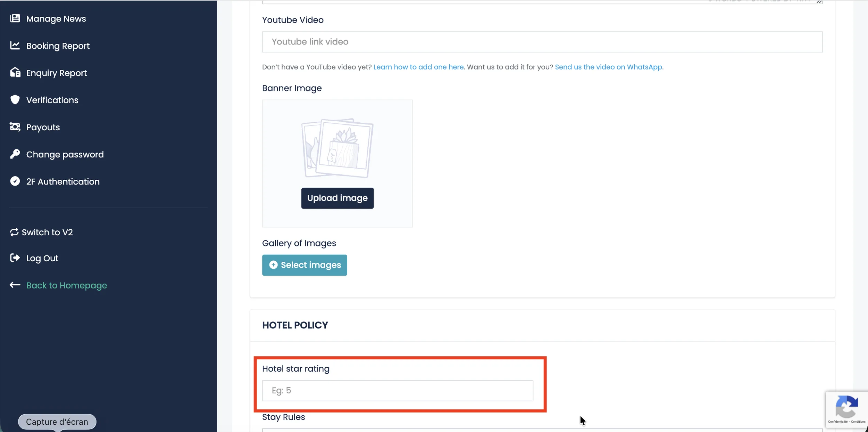
Task: Click the Switch to V2 refresh icon
Action: click(x=14, y=232)
